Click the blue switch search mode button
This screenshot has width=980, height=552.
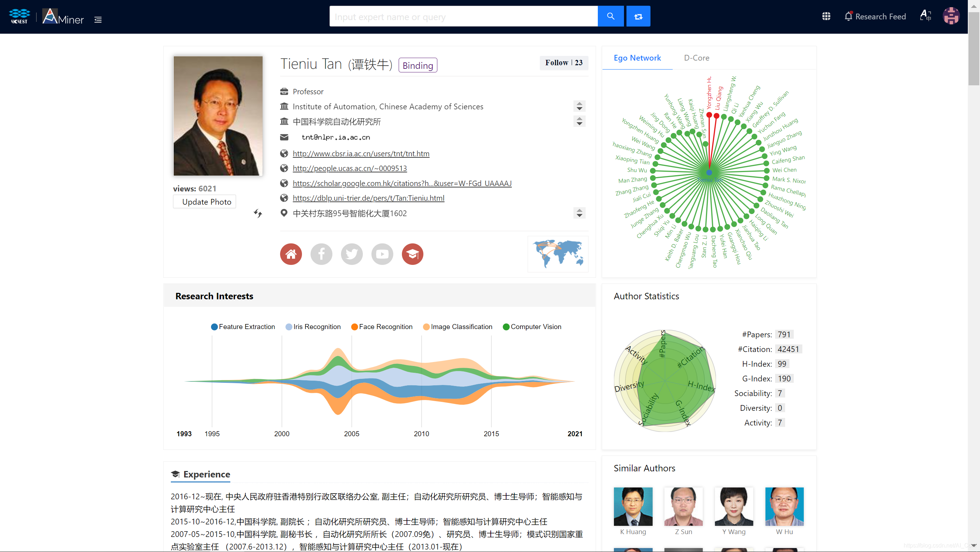638,16
